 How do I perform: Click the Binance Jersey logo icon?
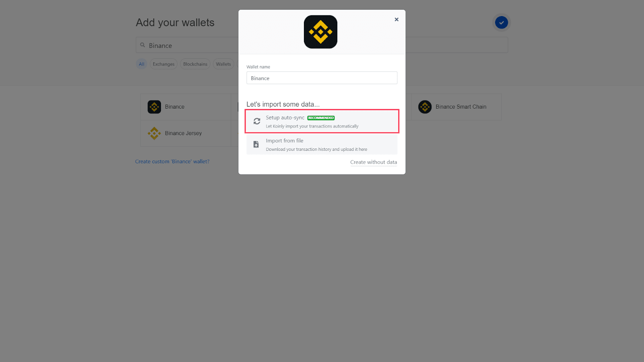click(154, 133)
